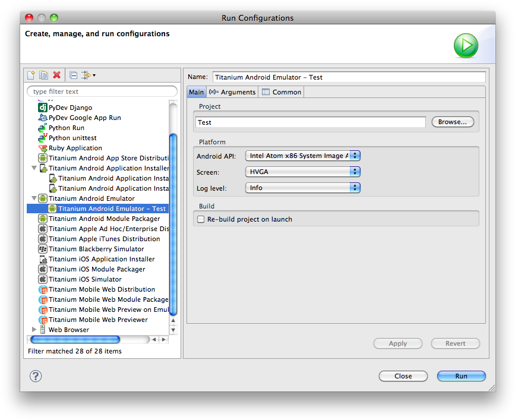This screenshot has width=515, height=420.
Task: Click Titanium Mobile Web Preview on Emulator icon
Action: (43, 310)
